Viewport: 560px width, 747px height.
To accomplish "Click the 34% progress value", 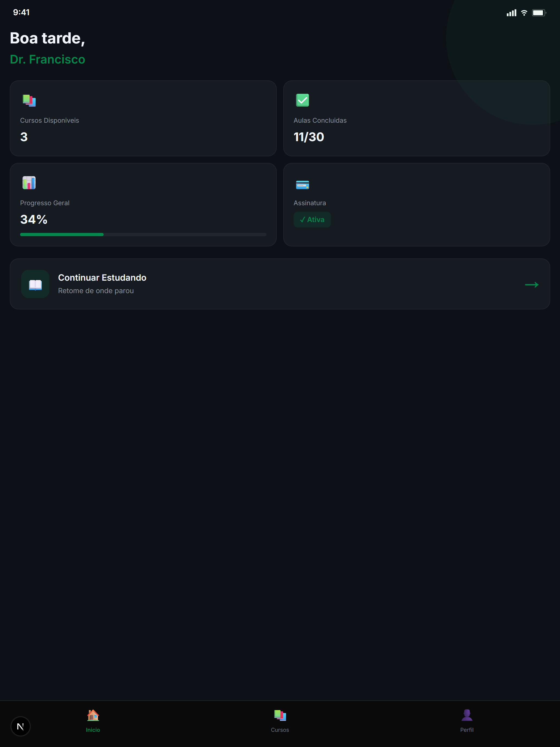I will coord(34,220).
